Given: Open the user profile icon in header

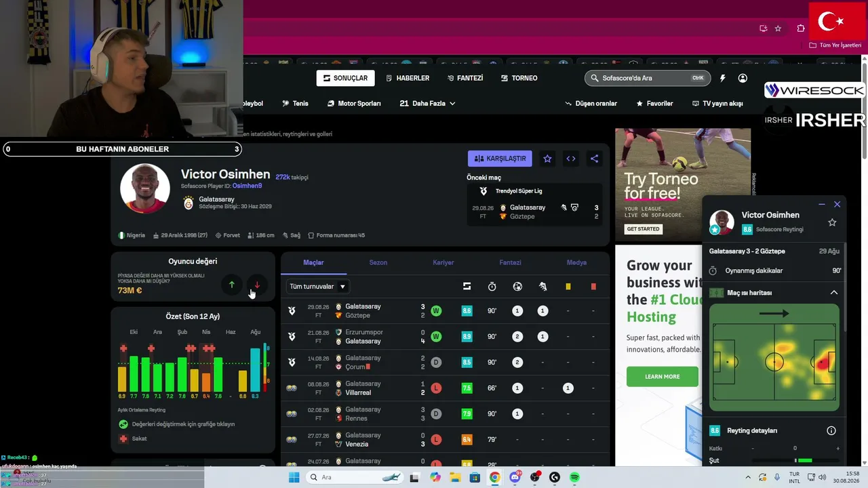Looking at the screenshot, I should (743, 78).
